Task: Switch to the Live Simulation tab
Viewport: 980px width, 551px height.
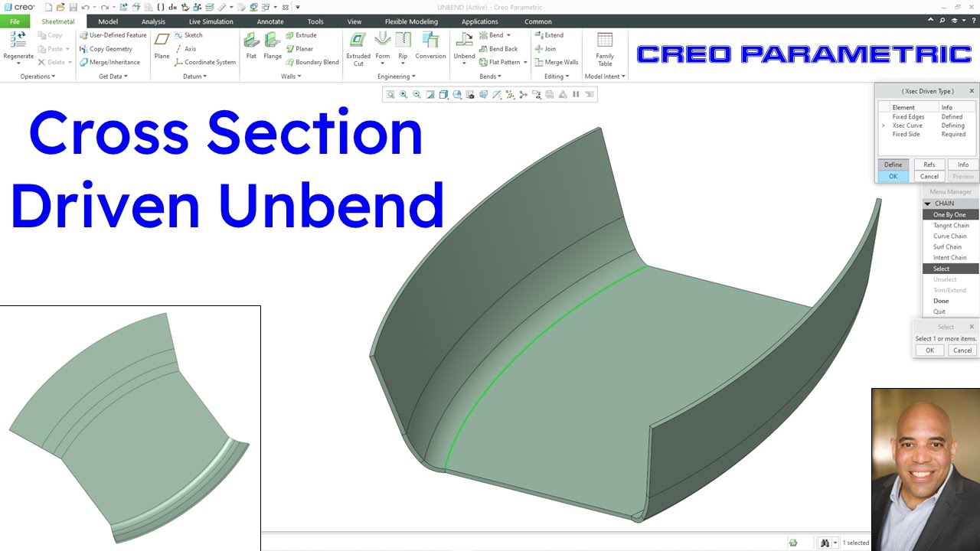Action: point(211,21)
